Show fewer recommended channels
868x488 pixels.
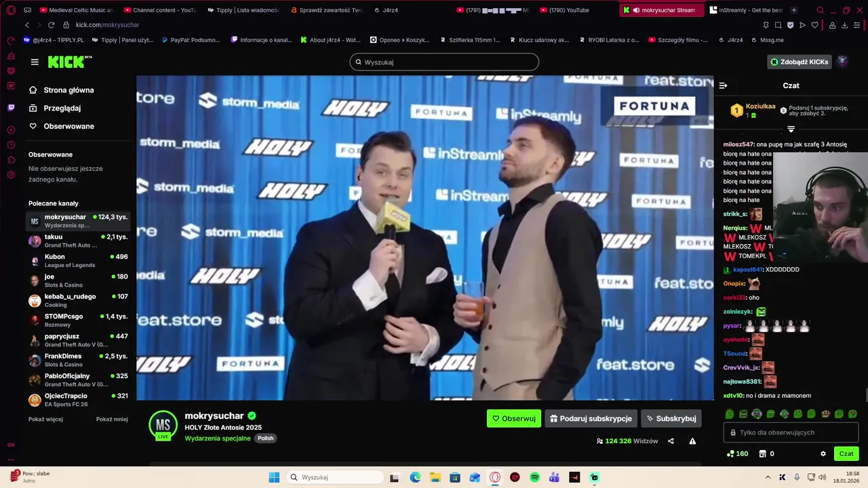click(112, 419)
